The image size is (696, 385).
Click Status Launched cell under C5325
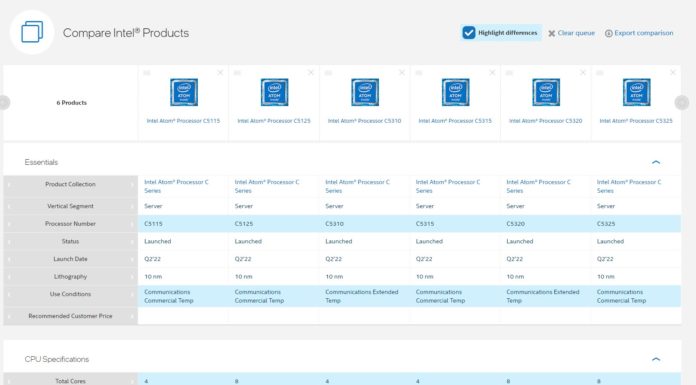point(636,241)
